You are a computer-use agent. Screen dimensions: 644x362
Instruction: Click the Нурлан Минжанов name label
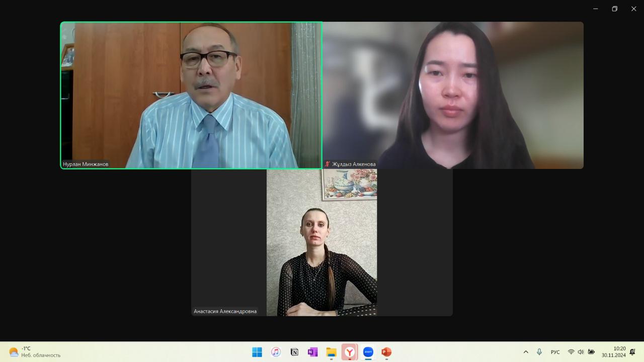[86, 164]
